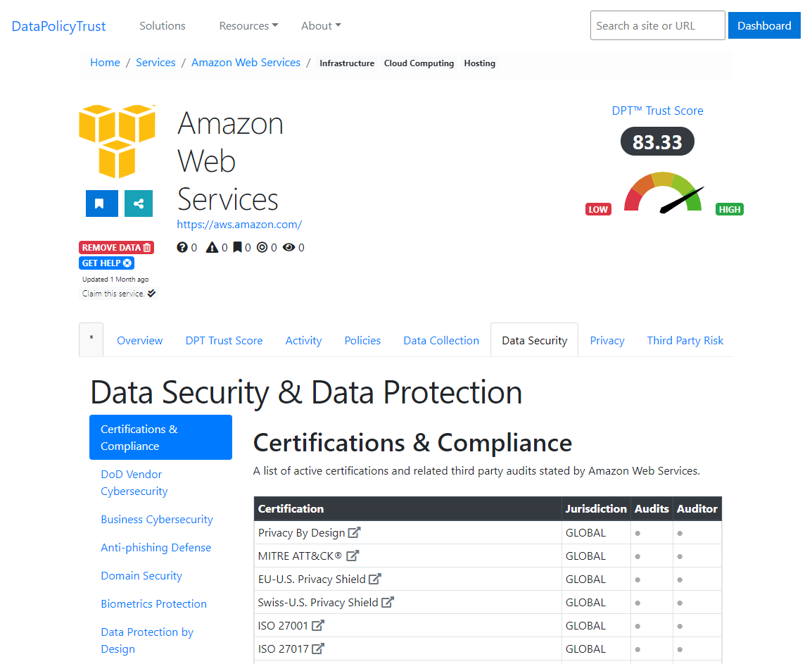
Task: Expand the About dropdown menu
Action: click(x=320, y=25)
